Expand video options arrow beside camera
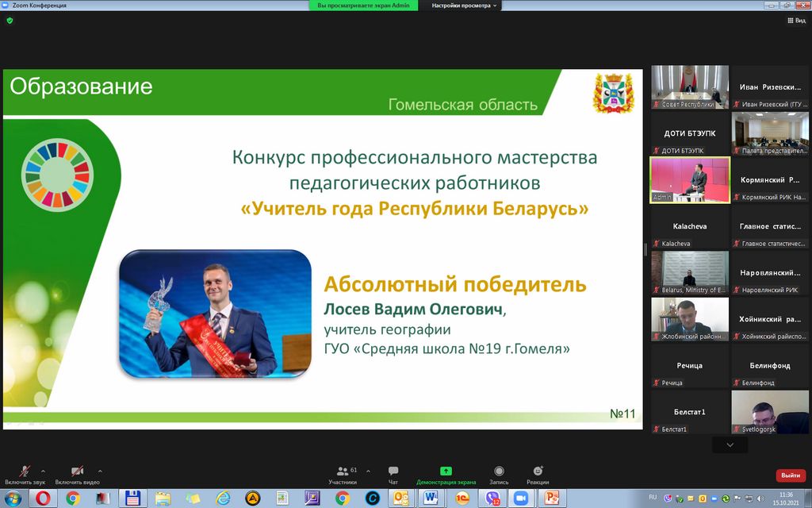 pos(99,471)
